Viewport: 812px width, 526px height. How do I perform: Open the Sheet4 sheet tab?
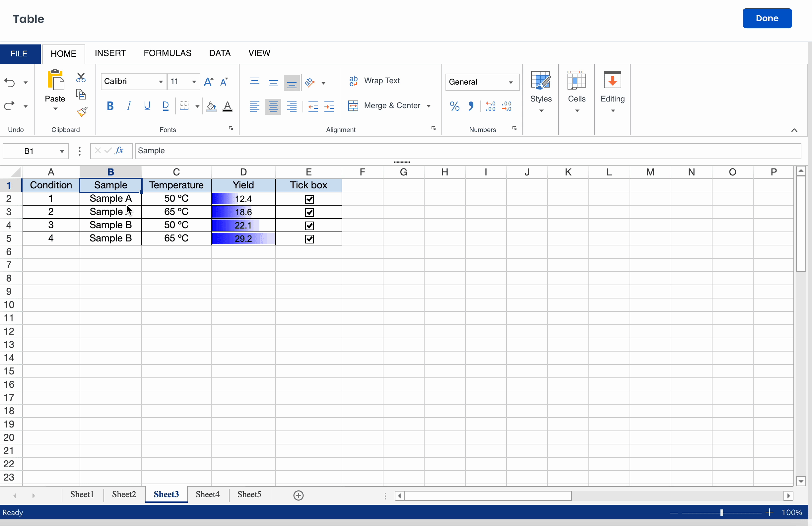click(x=207, y=494)
